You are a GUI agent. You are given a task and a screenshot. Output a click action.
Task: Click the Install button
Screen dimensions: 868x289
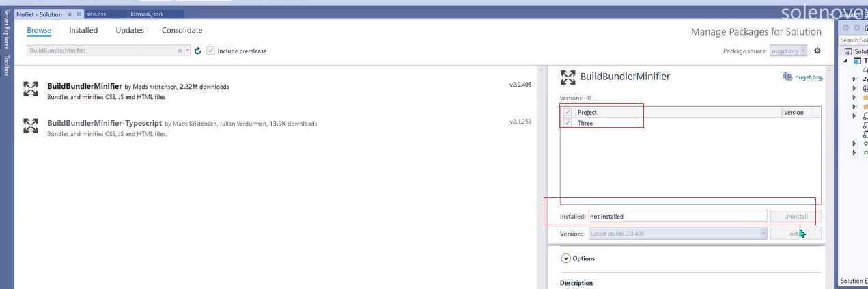coord(796,234)
